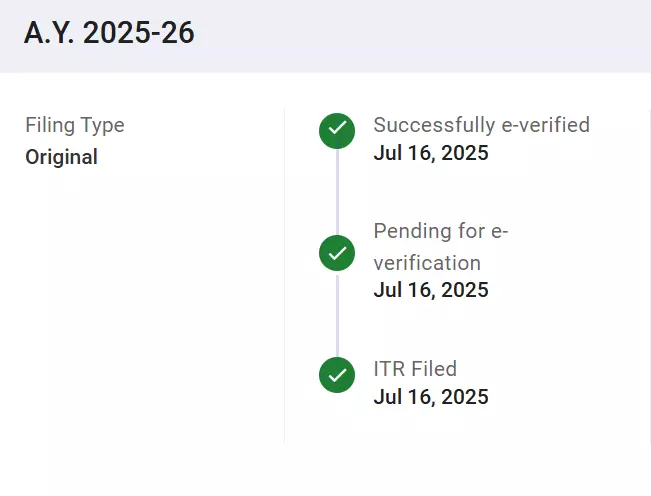Image resolution: width=651 pixels, height=496 pixels.
Task: Click timeline connector between e-verified and Pending steps
Action: (337, 192)
